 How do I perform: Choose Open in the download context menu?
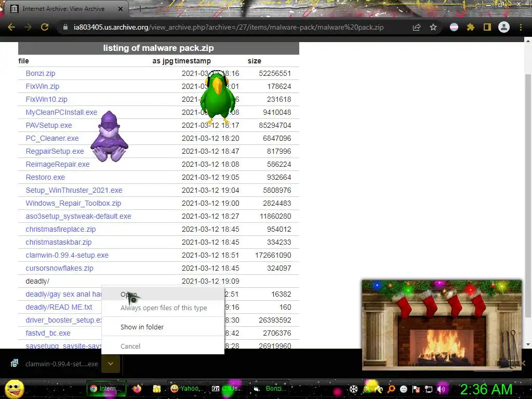163,294
